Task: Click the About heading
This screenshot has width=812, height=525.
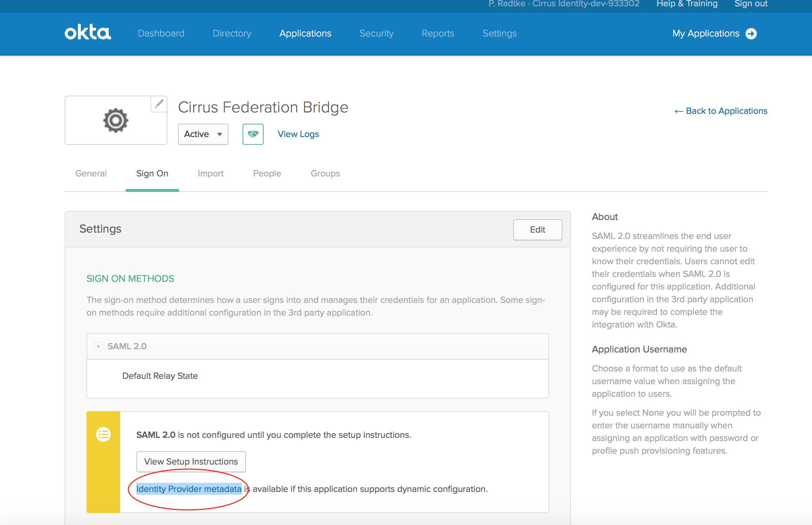Action: pos(605,217)
